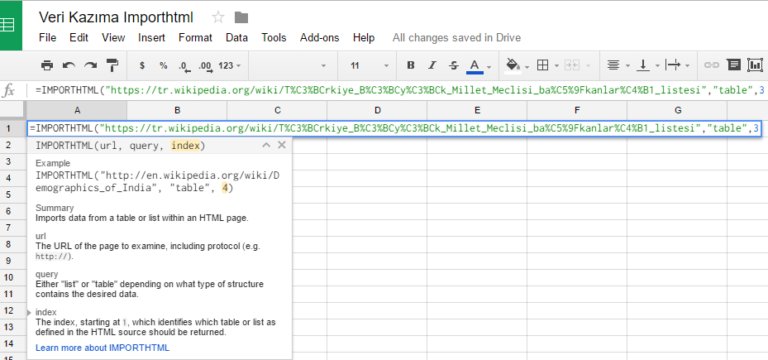Format as percent
768x360 pixels.
[163, 66]
